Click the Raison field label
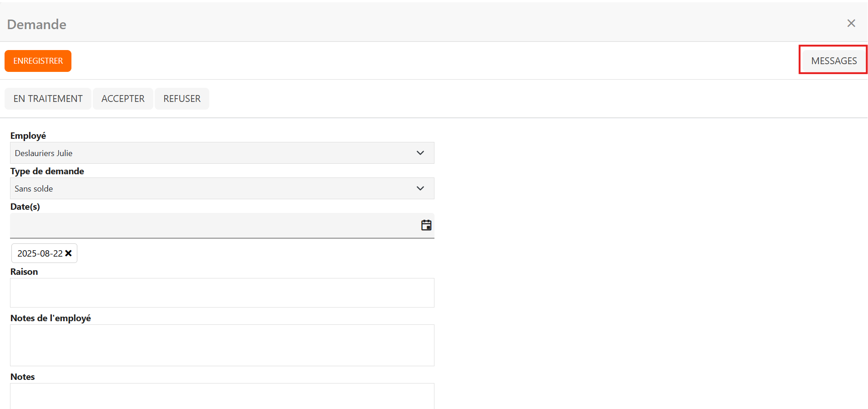Image resolution: width=868 pixels, height=409 pixels. (x=24, y=272)
